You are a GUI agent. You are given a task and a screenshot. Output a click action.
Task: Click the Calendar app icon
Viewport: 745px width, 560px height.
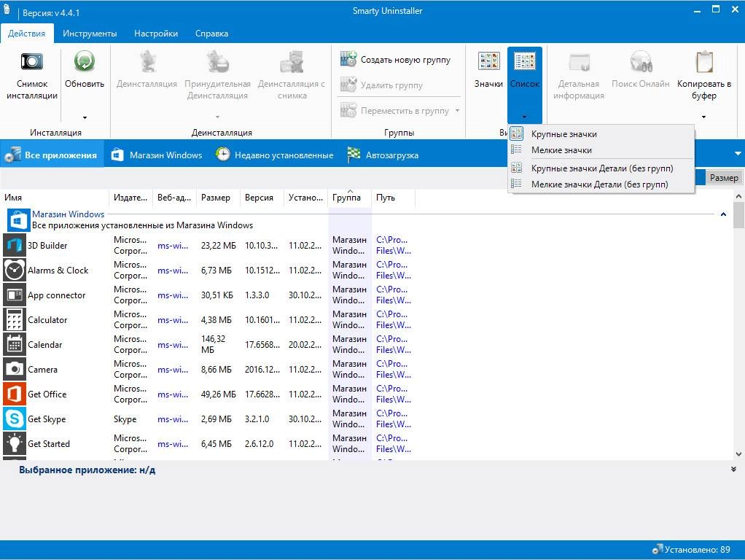pyautogui.click(x=15, y=344)
